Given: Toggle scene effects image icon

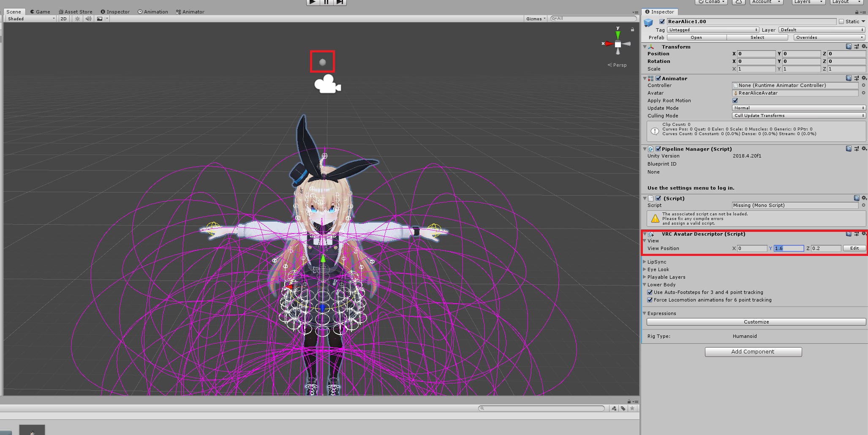Looking at the screenshot, I should click(x=100, y=19).
